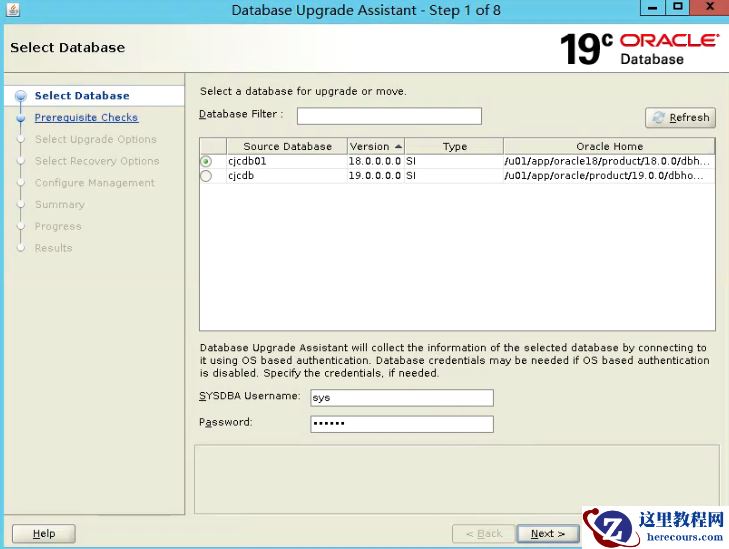Click the disabled Back button

click(484, 534)
